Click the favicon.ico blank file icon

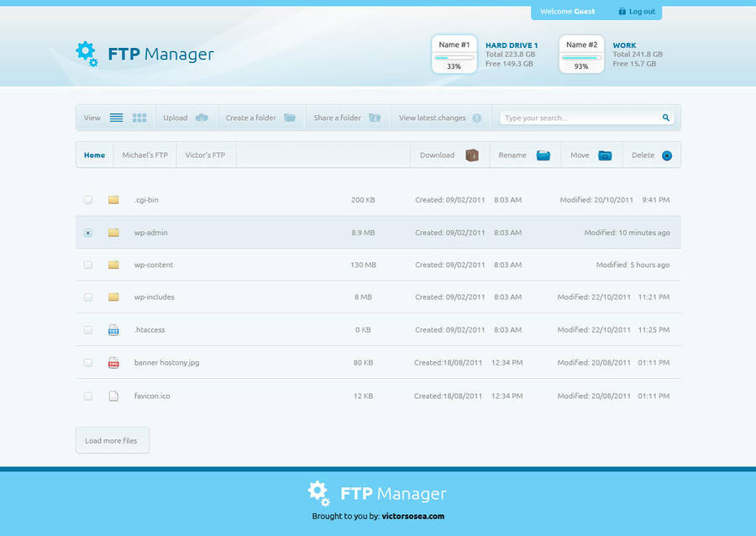(113, 396)
